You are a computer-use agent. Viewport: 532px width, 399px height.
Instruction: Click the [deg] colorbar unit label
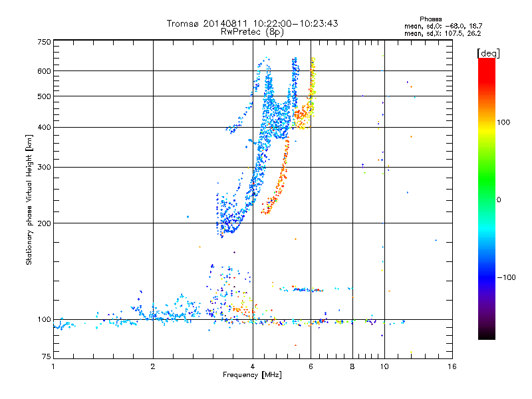point(488,53)
